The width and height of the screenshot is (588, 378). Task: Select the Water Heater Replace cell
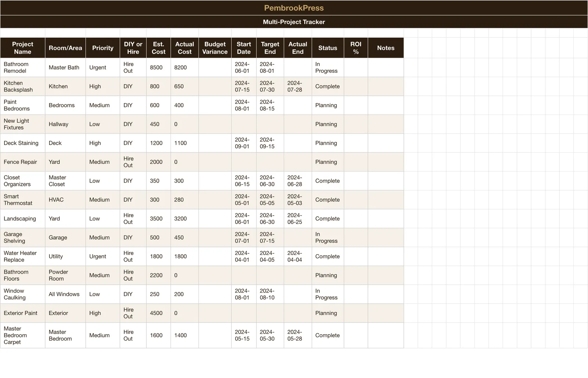tap(23, 256)
